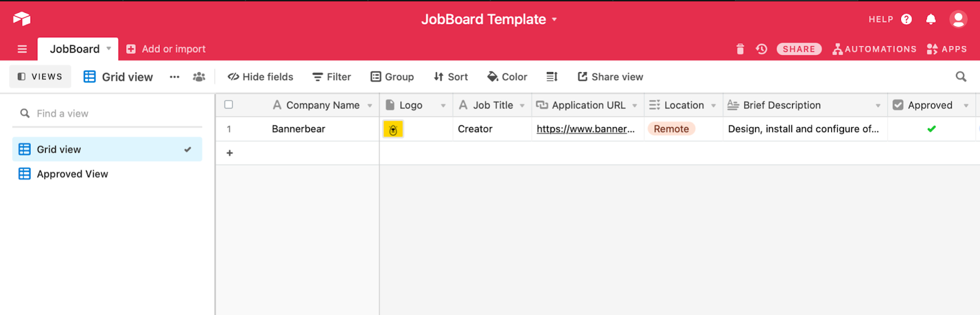The height and width of the screenshot is (315, 980).
Task: Toggle the VIEWS sidebar
Action: coord(40,76)
